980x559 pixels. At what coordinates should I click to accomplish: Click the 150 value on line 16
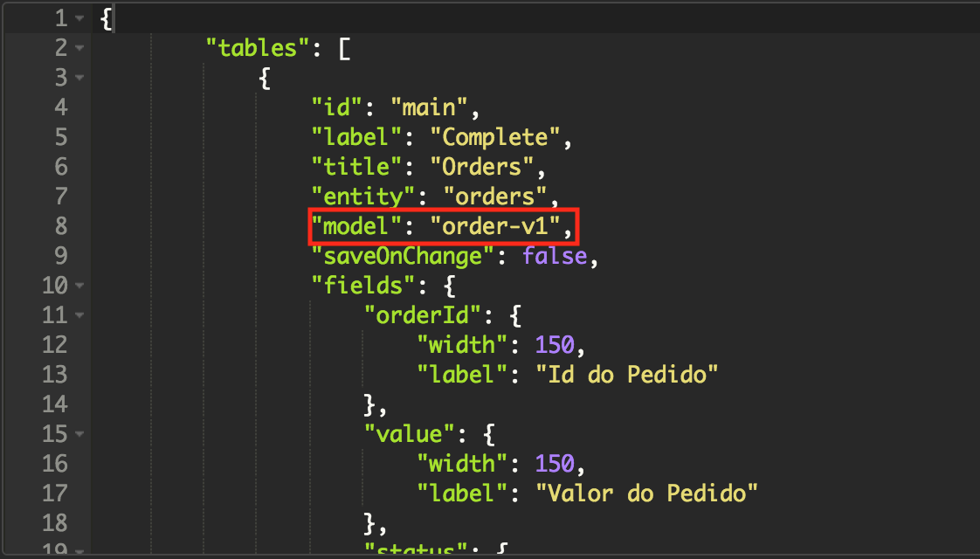click(x=555, y=463)
